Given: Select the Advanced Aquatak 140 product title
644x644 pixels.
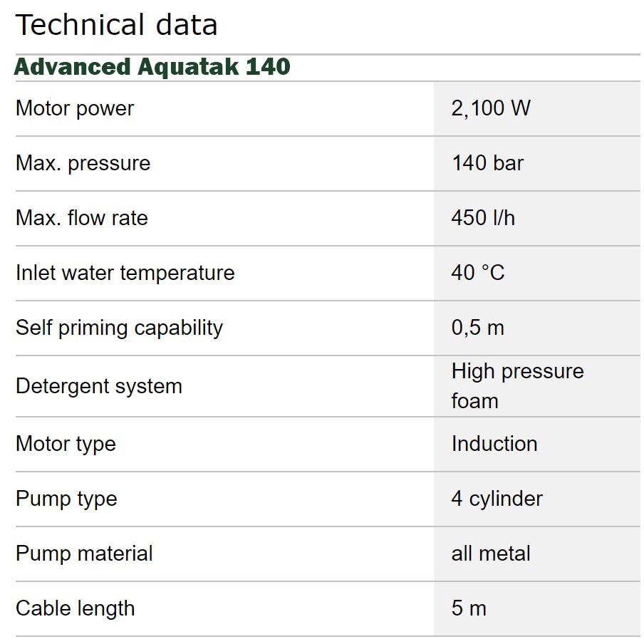Looking at the screenshot, I should (152, 67).
